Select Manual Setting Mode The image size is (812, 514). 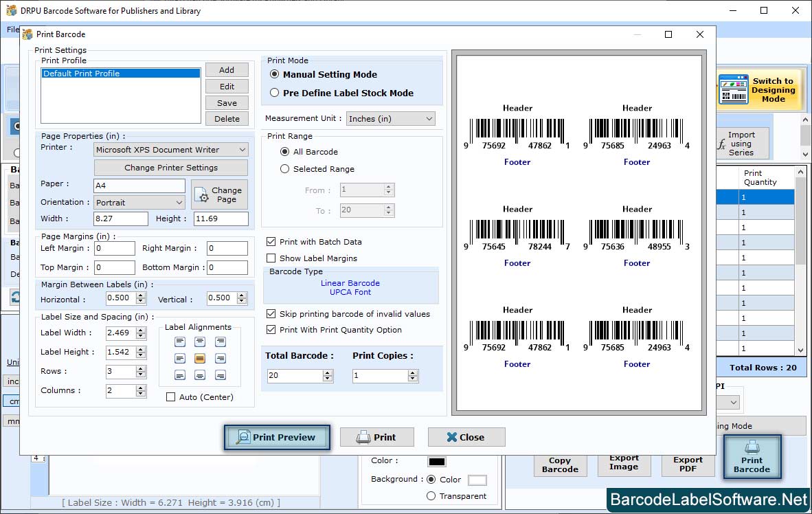(x=275, y=75)
